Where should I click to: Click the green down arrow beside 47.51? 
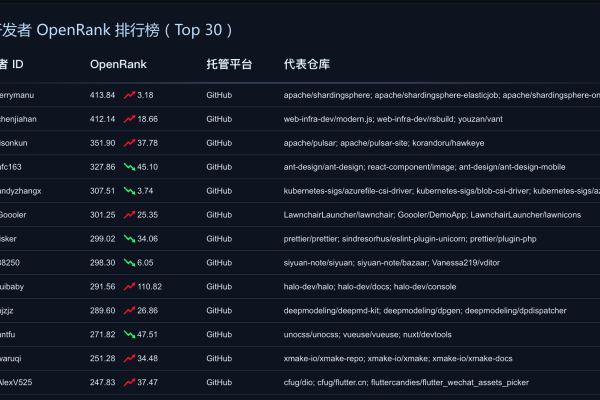point(129,334)
